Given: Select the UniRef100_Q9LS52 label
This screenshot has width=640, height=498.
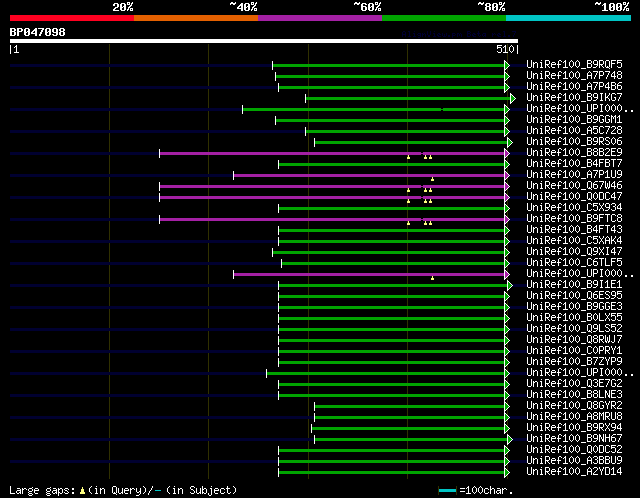Looking at the screenshot, I should pos(574,329).
